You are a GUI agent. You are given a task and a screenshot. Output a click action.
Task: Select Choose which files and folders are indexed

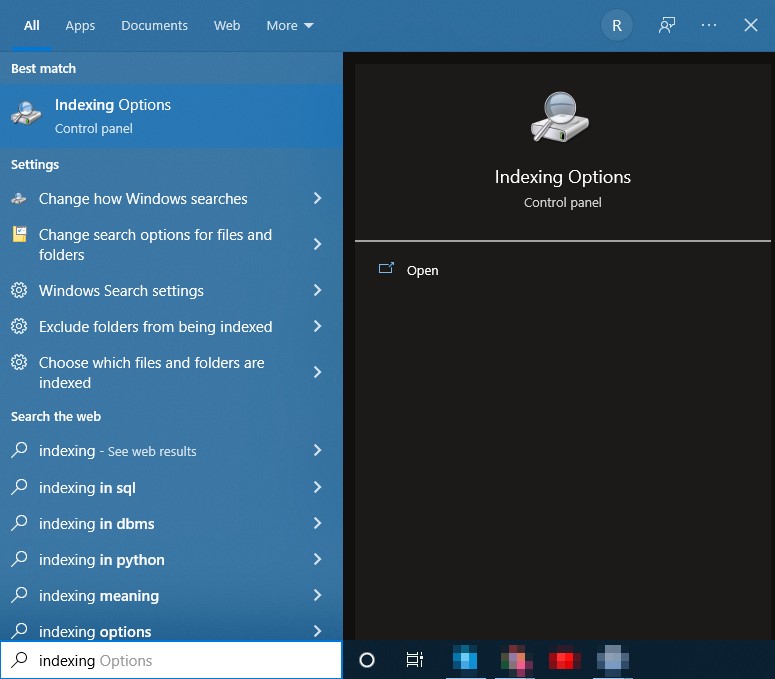pos(150,372)
